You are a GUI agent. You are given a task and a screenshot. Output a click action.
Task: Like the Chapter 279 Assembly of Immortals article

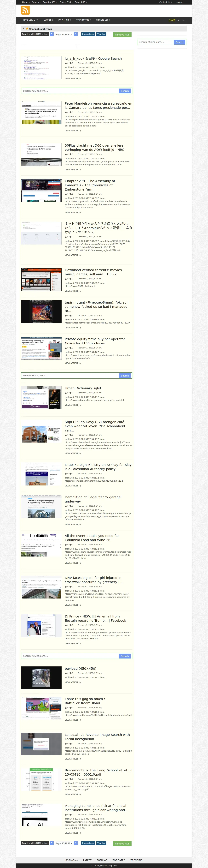(66, 194)
